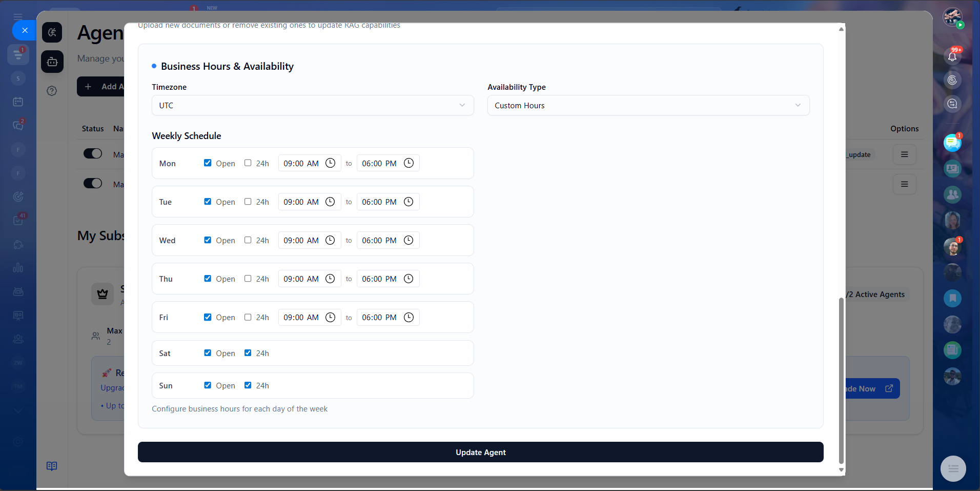Open options menu for the first agent
The image size is (980, 491).
click(904, 154)
